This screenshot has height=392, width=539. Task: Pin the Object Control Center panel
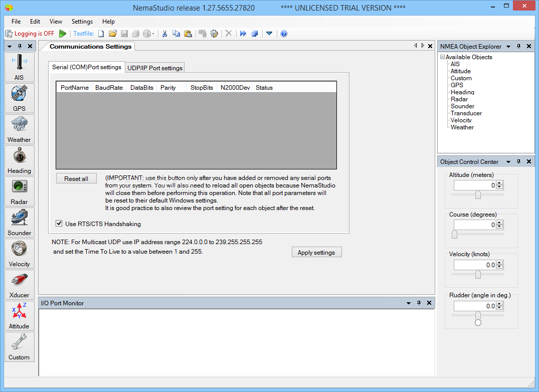(x=519, y=161)
